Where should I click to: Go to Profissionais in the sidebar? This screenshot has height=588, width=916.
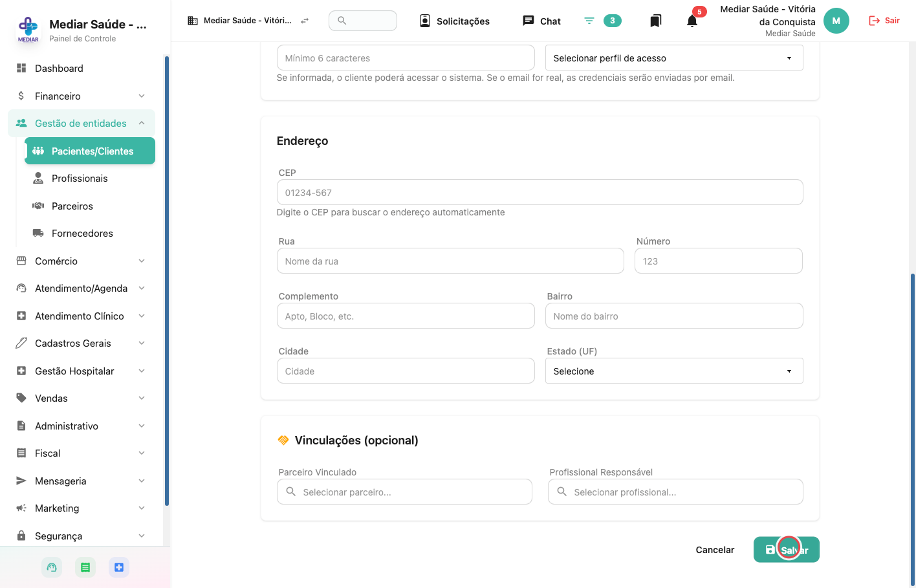pyautogui.click(x=90, y=178)
